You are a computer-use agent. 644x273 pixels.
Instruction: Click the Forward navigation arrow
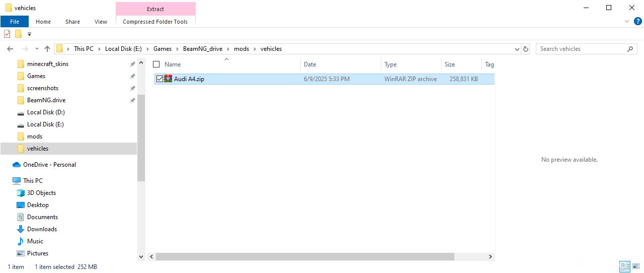pyautogui.click(x=23, y=49)
